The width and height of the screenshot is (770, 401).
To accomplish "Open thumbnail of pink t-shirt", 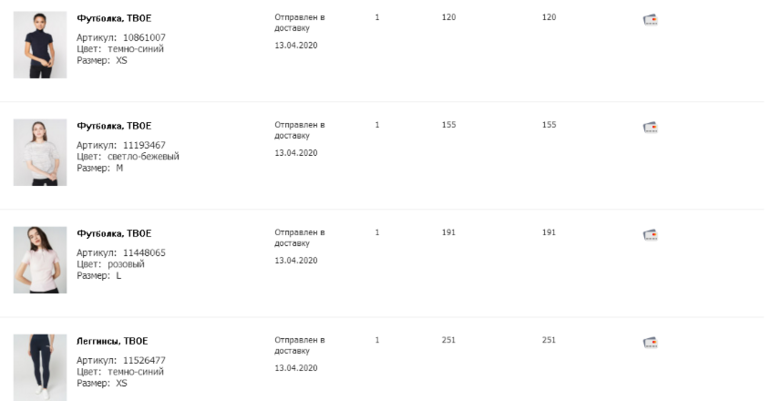I will (x=40, y=259).
